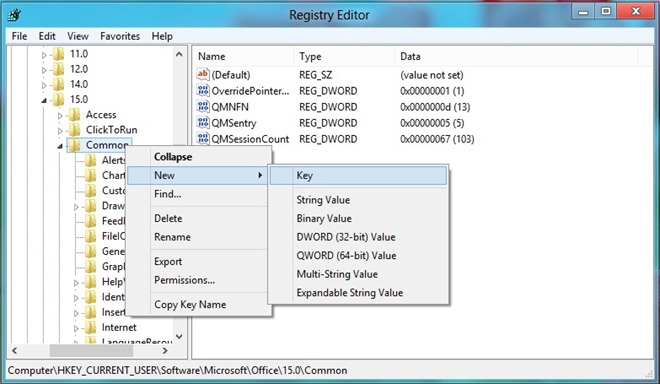Click the tree pane scroll right arrow
The width and height of the screenshot is (660, 384).
(165, 350)
